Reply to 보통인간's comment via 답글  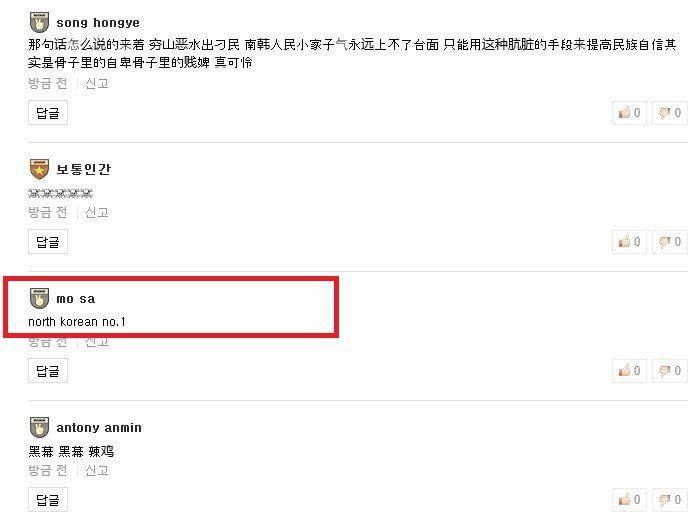[48, 241]
